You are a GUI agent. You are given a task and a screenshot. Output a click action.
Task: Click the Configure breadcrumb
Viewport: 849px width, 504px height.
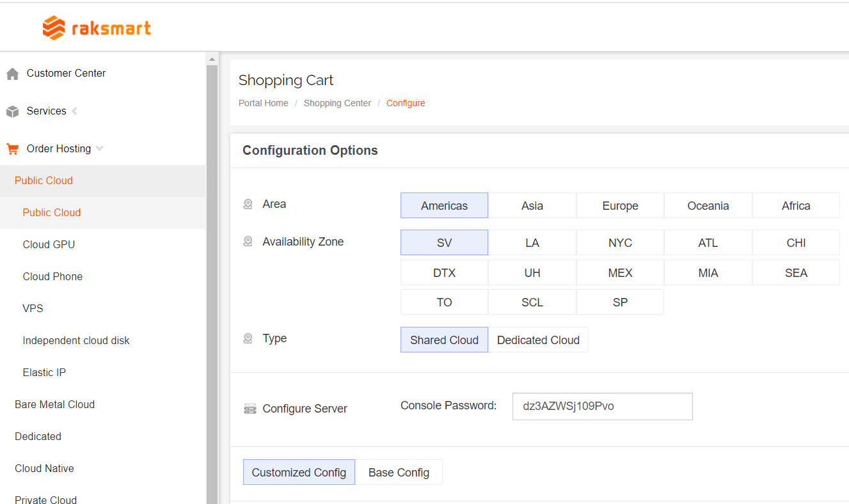(406, 103)
